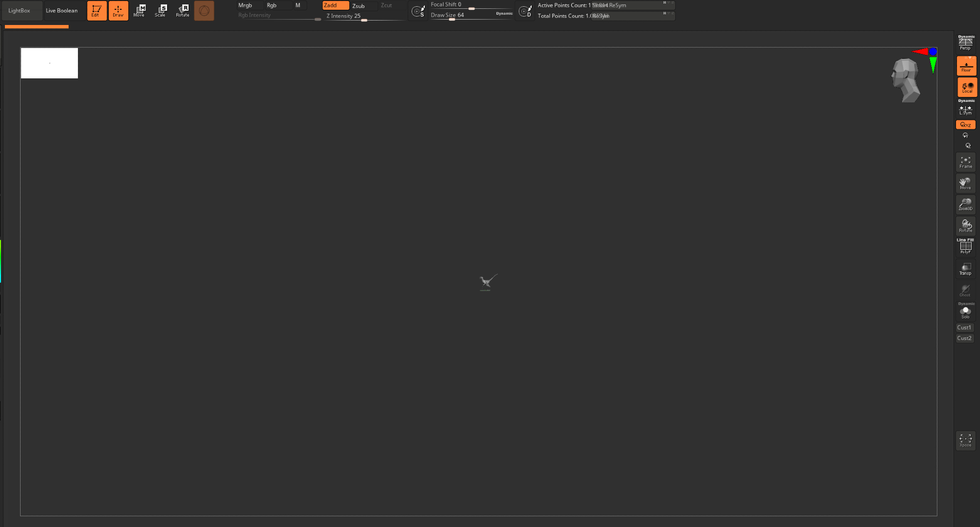980x527 pixels.
Task: Toggle Local symmetry transformations button
Action: click(967, 87)
